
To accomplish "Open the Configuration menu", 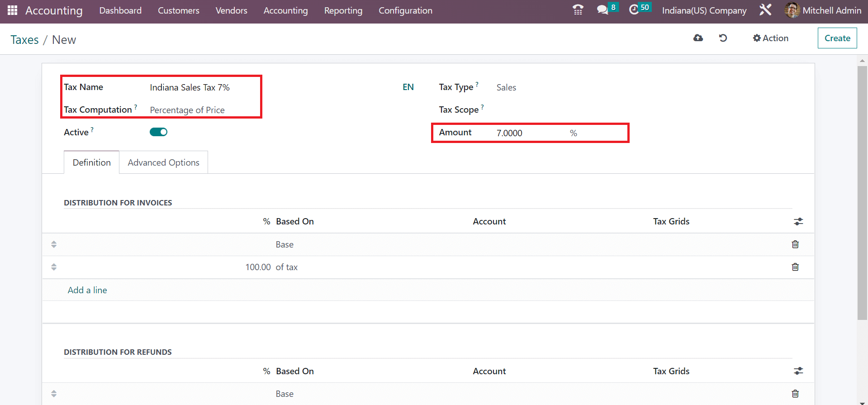I will click(405, 10).
